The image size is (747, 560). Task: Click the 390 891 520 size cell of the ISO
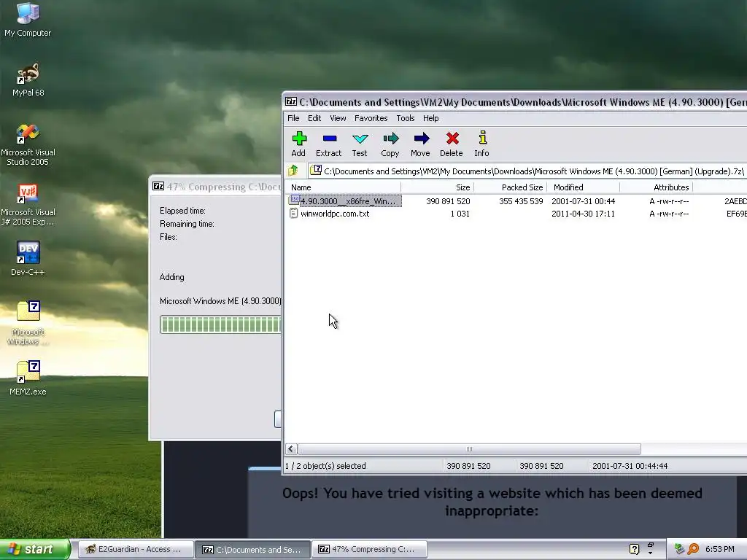448,201
